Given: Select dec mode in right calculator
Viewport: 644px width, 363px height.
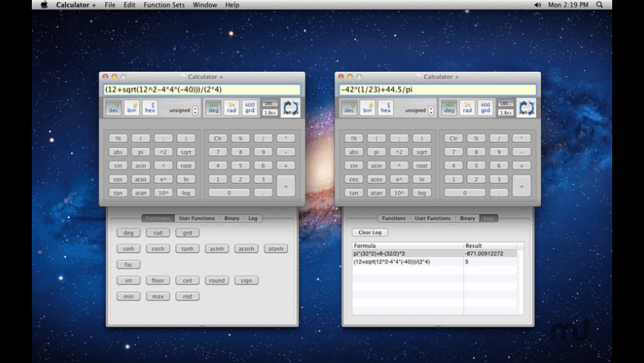Looking at the screenshot, I should [349, 107].
